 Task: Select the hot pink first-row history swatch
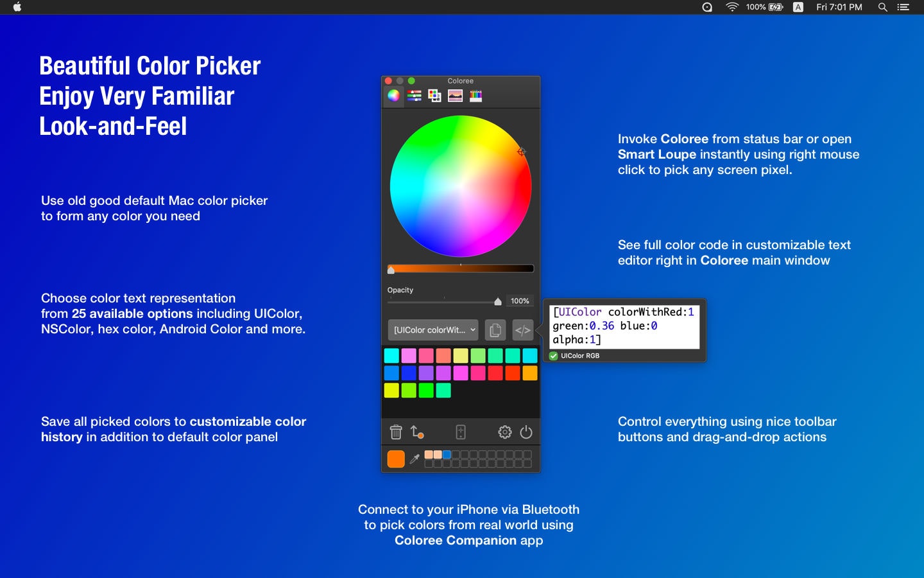tap(426, 356)
